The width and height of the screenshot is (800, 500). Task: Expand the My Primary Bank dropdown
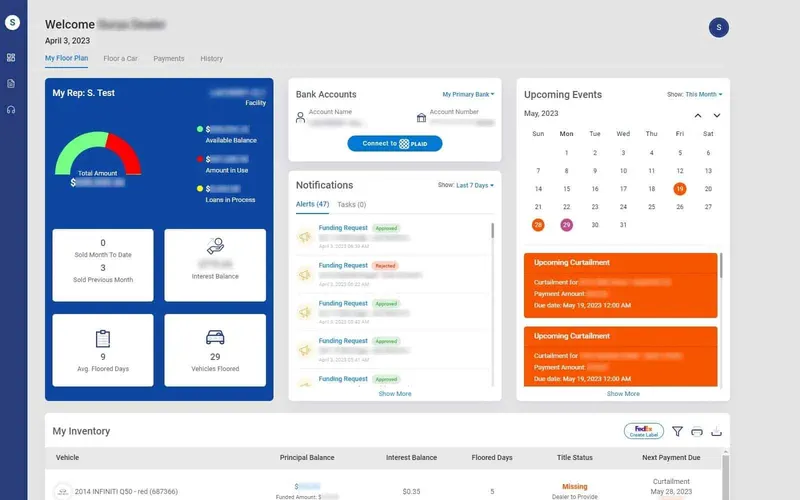[x=468, y=94]
